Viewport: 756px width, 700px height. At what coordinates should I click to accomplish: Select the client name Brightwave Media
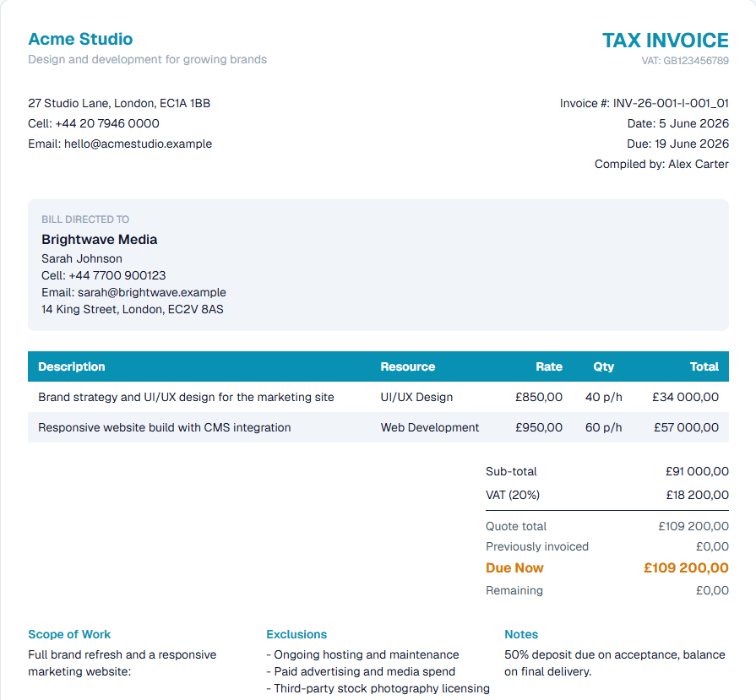pyautogui.click(x=100, y=240)
